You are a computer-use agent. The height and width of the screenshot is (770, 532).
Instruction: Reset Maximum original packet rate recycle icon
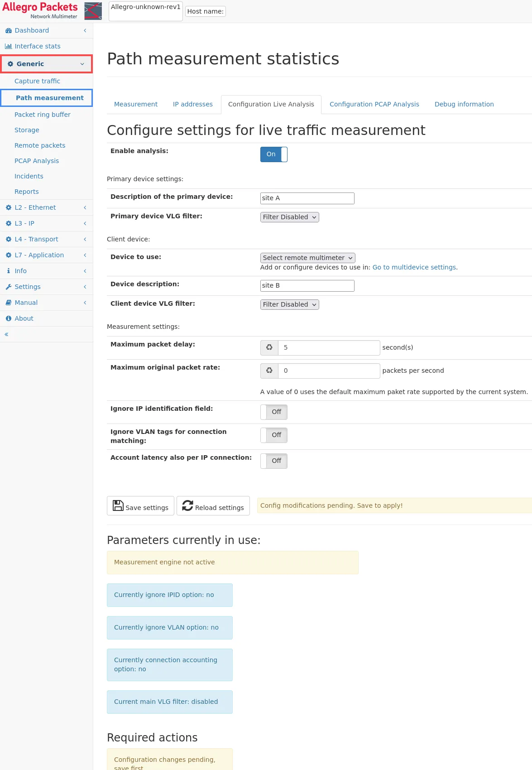269,371
